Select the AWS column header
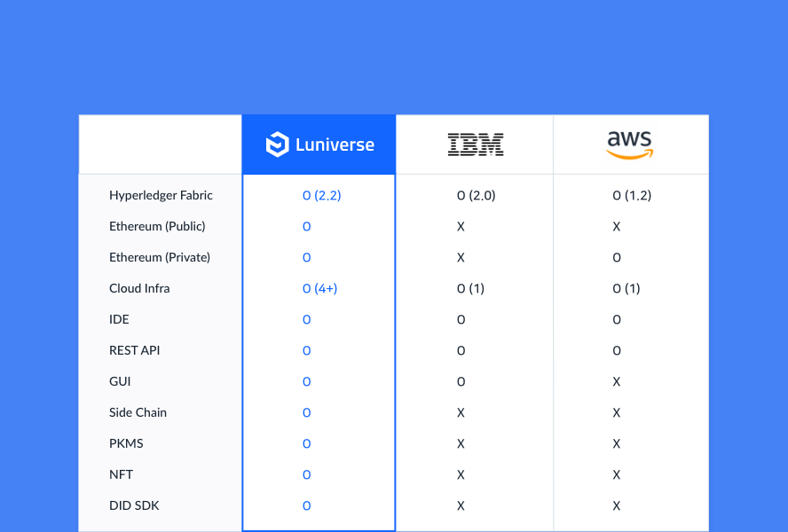 point(631,144)
